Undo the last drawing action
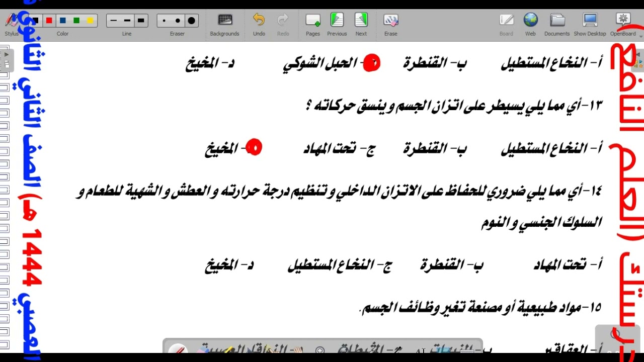644x362 pixels. coord(259,25)
